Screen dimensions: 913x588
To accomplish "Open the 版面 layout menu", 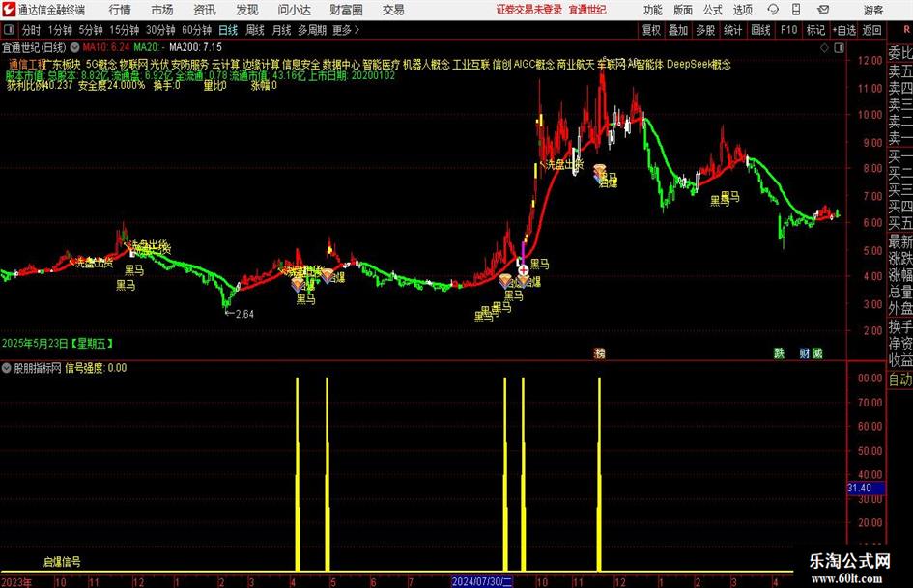I will pyautogui.click(x=683, y=10).
